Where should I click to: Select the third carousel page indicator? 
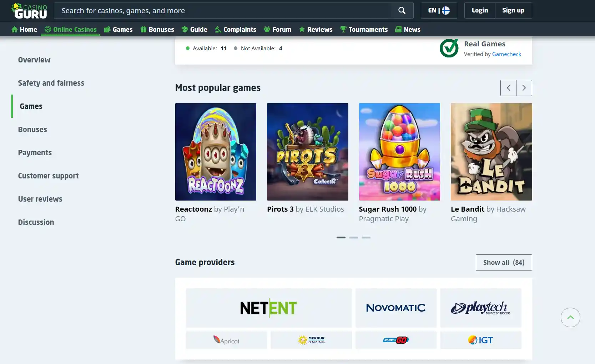[366, 237]
